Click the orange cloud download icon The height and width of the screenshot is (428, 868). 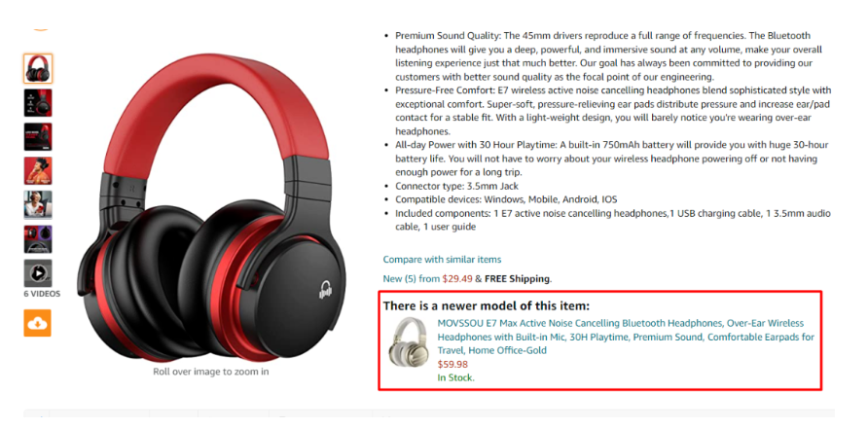click(x=38, y=323)
